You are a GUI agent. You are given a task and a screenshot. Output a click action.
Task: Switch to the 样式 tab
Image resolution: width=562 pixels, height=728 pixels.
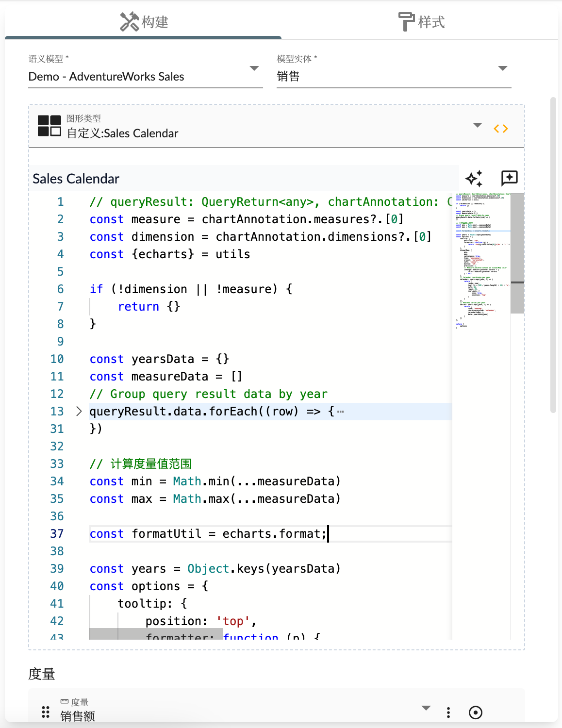click(420, 22)
